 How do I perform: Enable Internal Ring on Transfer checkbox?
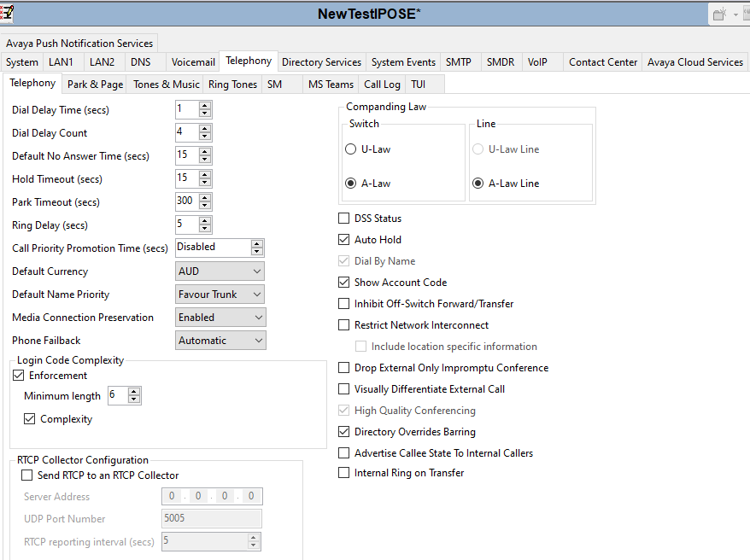coord(344,473)
